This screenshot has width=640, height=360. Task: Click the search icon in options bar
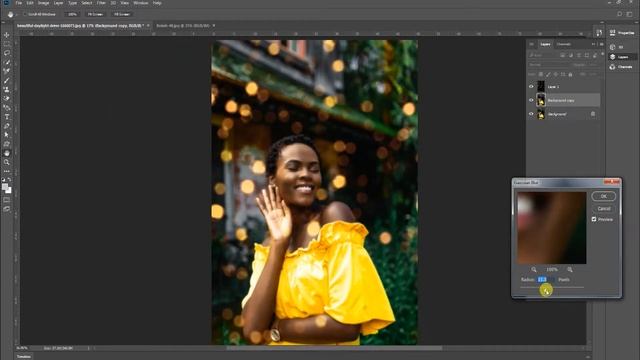tap(619, 14)
